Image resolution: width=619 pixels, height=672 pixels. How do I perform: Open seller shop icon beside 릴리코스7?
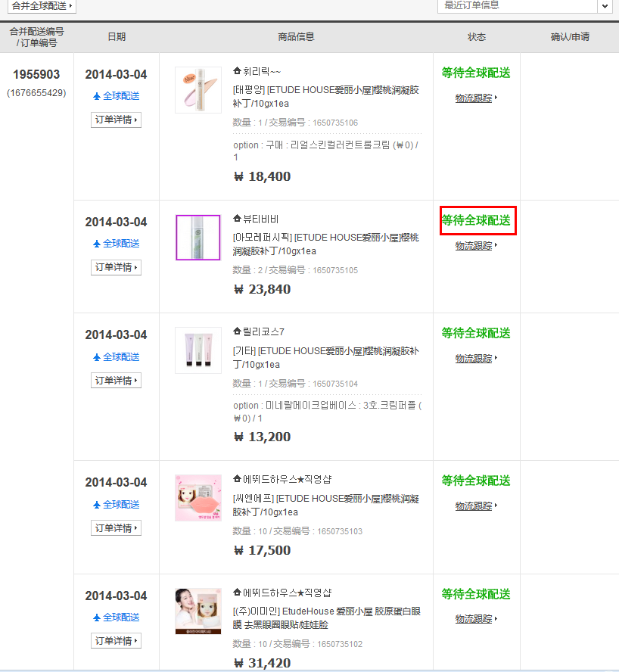pyautogui.click(x=237, y=331)
